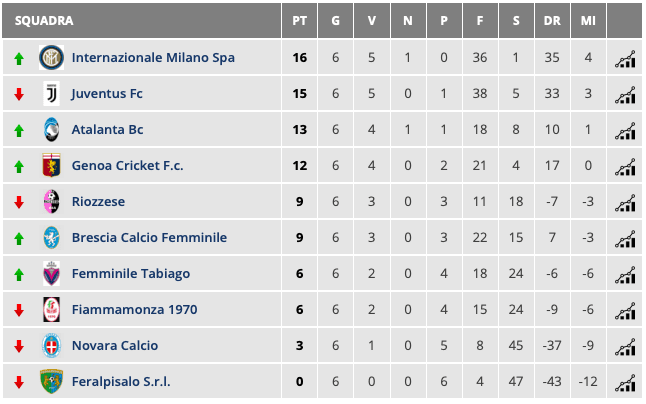Open the Brescia Calcio Femminile team link
This screenshot has width=646, height=404.
pyautogui.click(x=149, y=238)
